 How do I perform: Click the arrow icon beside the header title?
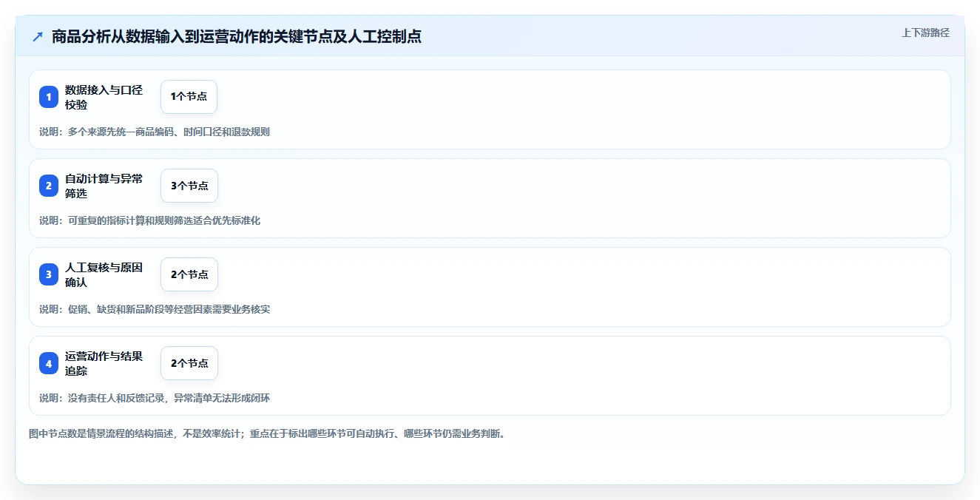tap(38, 36)
